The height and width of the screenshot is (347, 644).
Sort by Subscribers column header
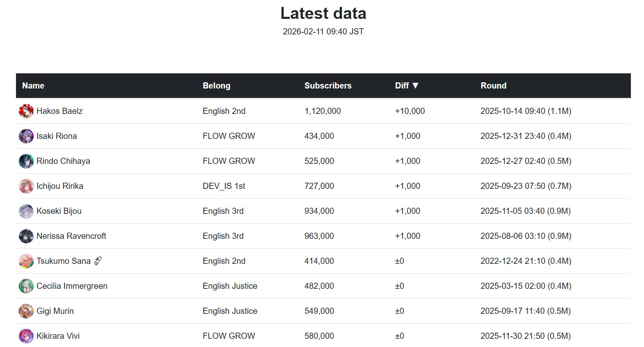coord(328,86)
